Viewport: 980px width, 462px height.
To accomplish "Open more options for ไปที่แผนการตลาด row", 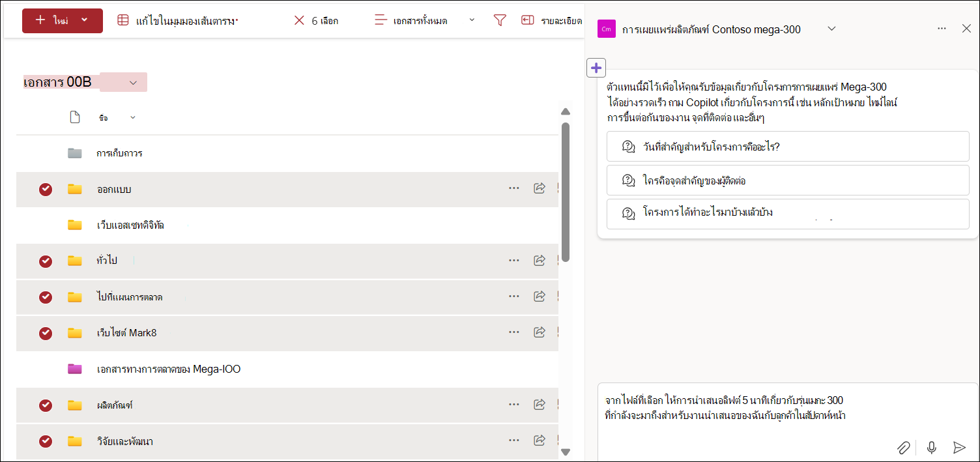I will coord(514,296).
